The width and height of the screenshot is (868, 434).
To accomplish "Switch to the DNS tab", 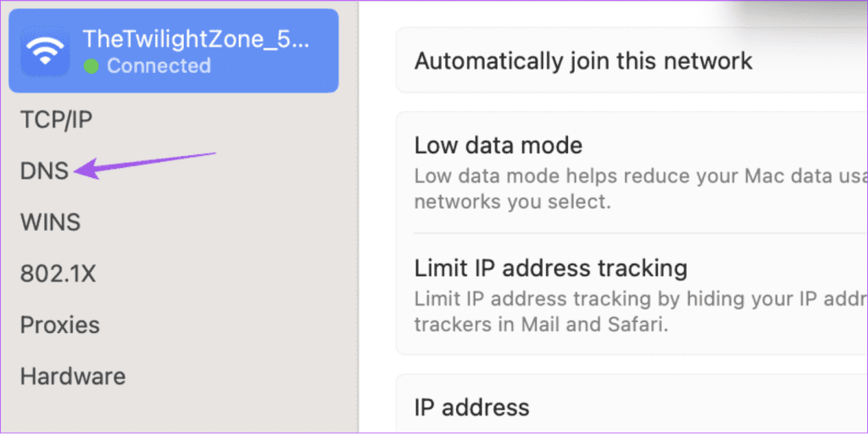I will click(44, 171).
